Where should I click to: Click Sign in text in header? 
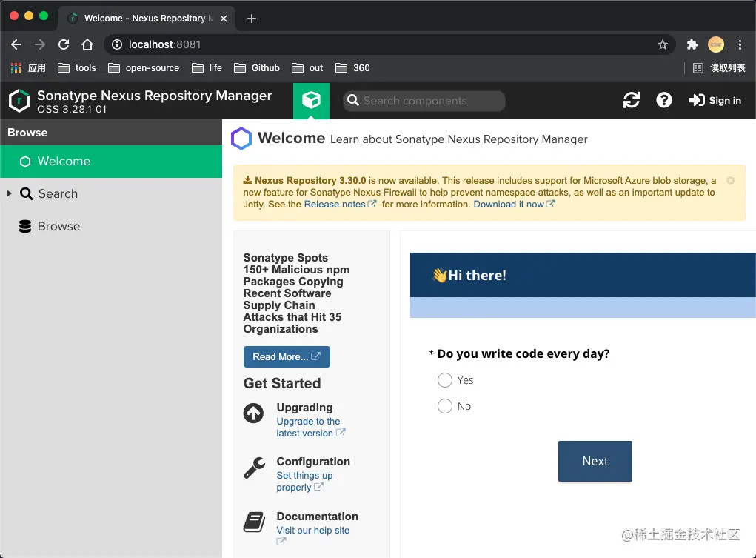coord(725,100)
